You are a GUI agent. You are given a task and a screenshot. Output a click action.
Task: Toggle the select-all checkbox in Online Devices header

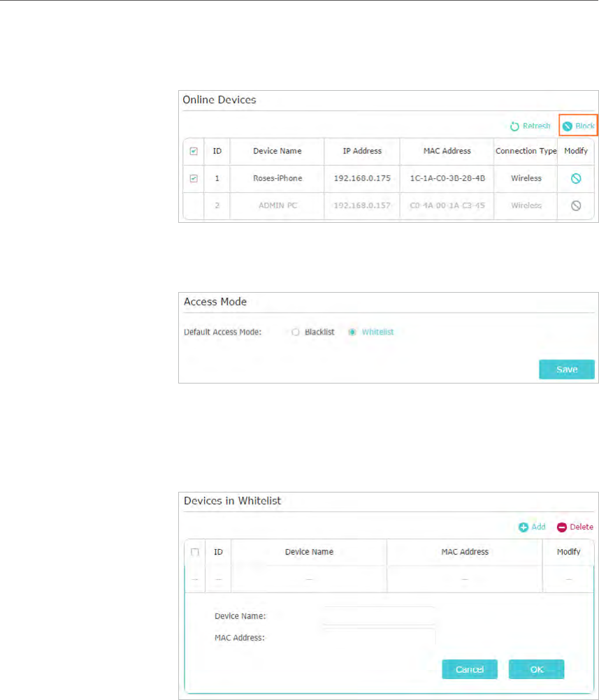pos(194,152)
